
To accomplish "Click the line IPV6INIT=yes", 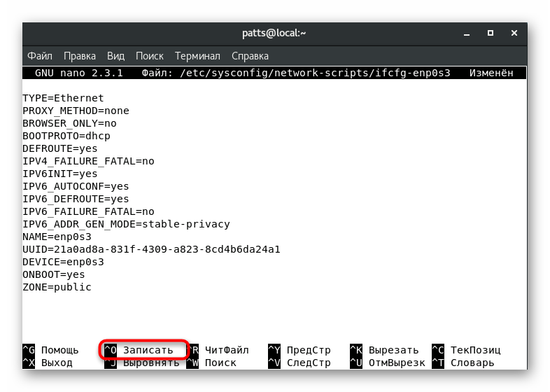I will pos(60,174).
